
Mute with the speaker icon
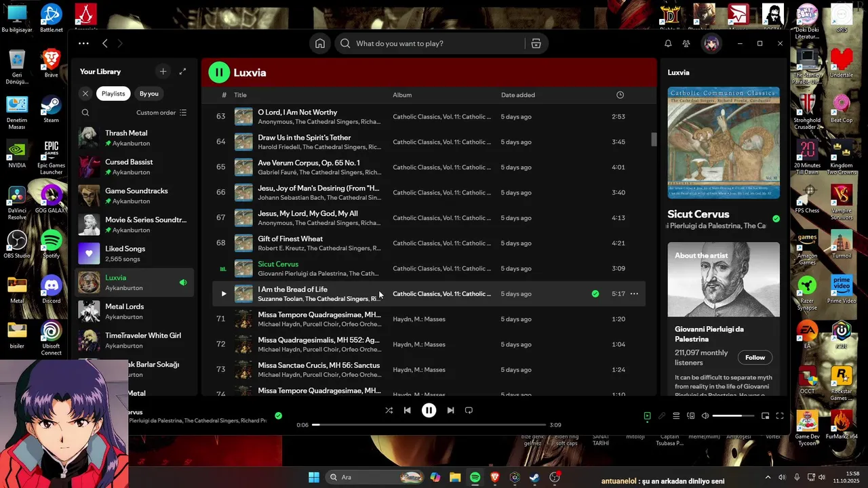click(705, 416)
